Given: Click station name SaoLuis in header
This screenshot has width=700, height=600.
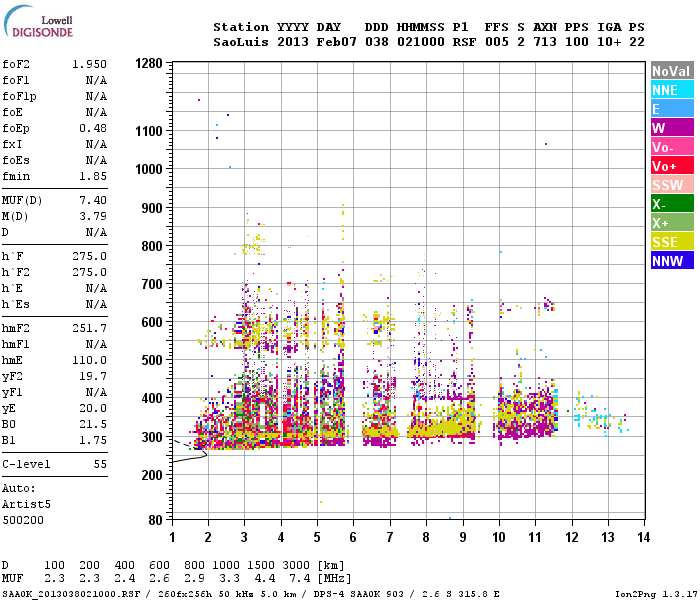Looking at the screenshot, I should (x=241, y=42).
